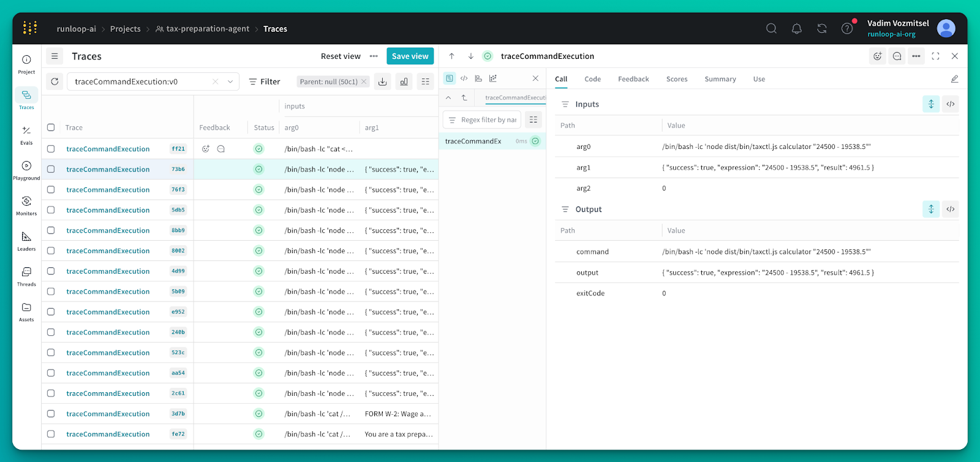Toggle the hamburger menu next to Traces title
The height and width of the screenshot is (462, 980).
(x=55, y=56)
